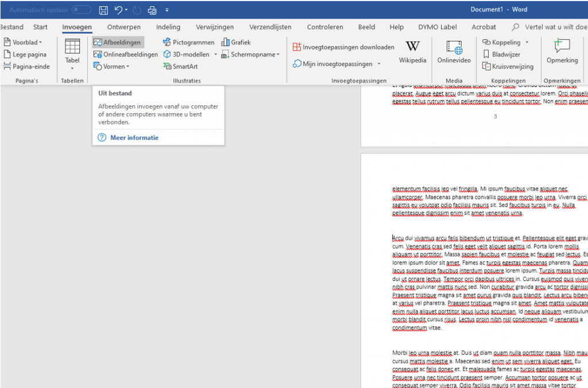The height and width of the screenshot is (388, 588).
Task: Open the Help tab
Action: (x=396, y=27)
